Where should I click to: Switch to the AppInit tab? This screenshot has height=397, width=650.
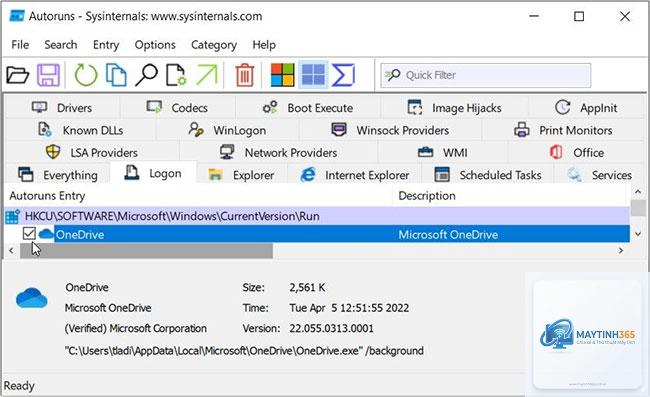pos(586,108)
